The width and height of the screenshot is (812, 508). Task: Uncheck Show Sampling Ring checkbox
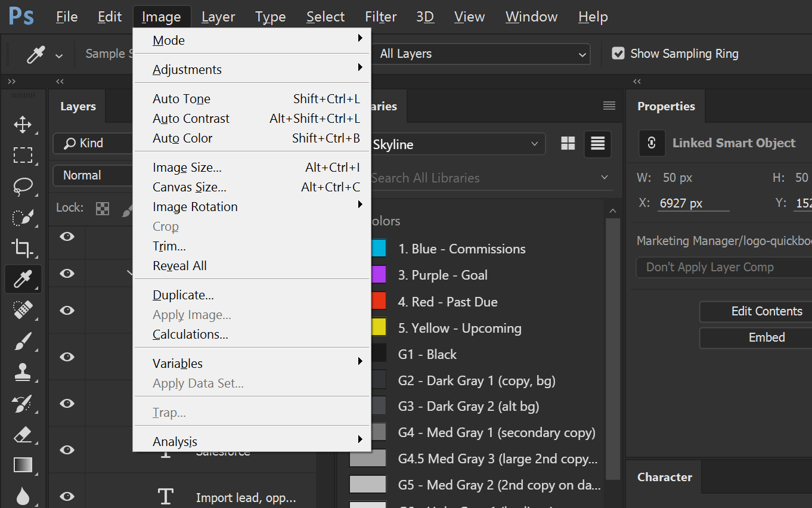(x=618, y=54)
